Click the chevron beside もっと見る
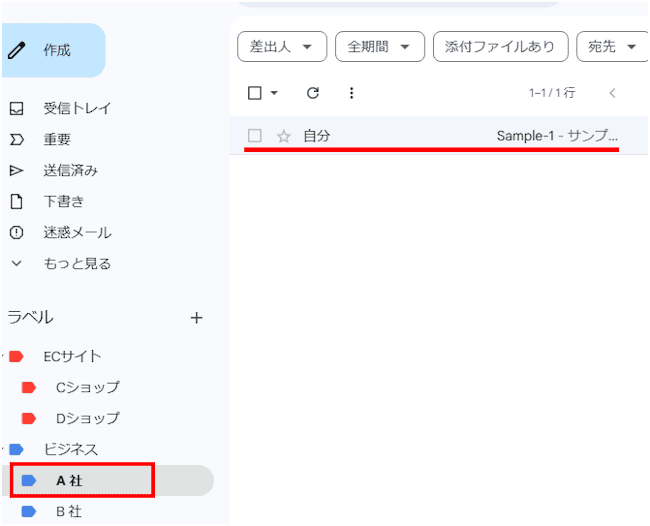Image resolution: width=650 pixels, height=526 pixels. click(16, 263)
